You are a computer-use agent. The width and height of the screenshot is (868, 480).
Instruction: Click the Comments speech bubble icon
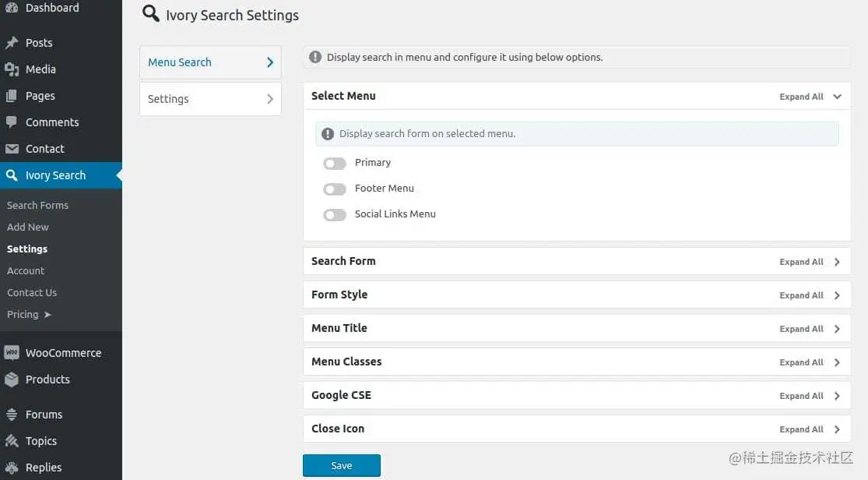click(x=12, y=122)
